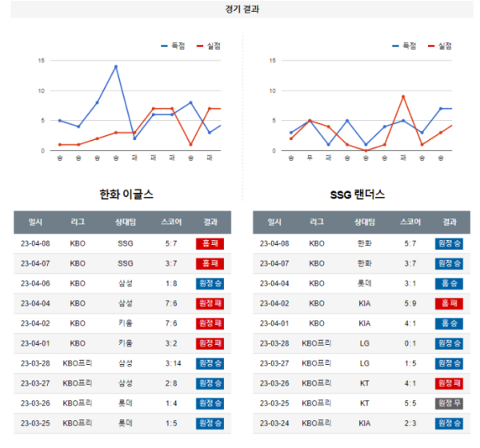Viewport: 480px width, 448px height.
Task: Click 홈승 badge for SSG 23-04-01 game
Action: coord(449,323)
